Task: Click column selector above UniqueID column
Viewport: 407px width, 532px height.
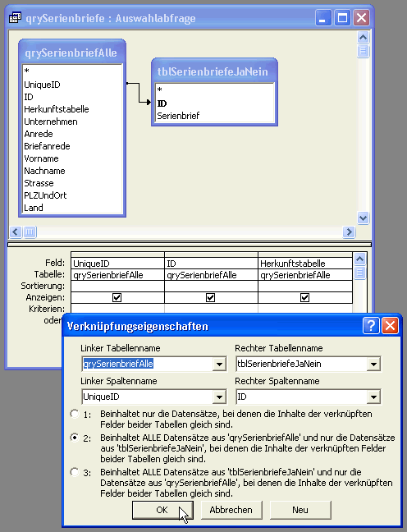Action: click(117, 255)
